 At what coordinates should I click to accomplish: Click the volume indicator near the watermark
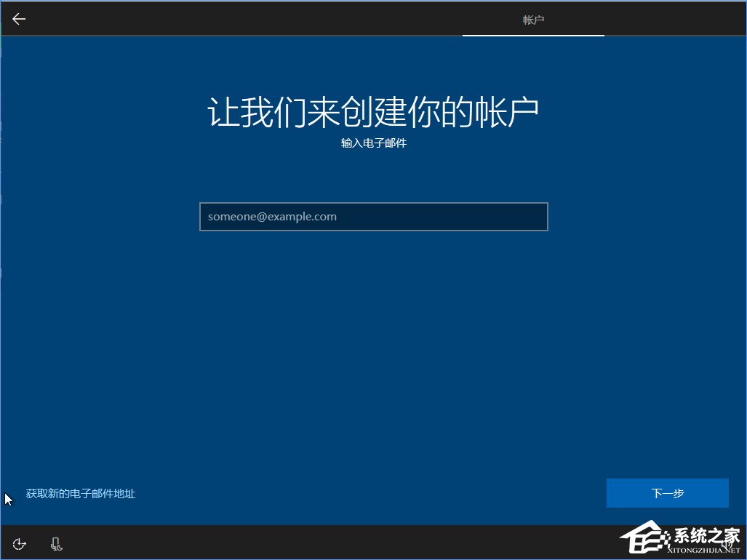pyautogui.click(x=728, y=543)
